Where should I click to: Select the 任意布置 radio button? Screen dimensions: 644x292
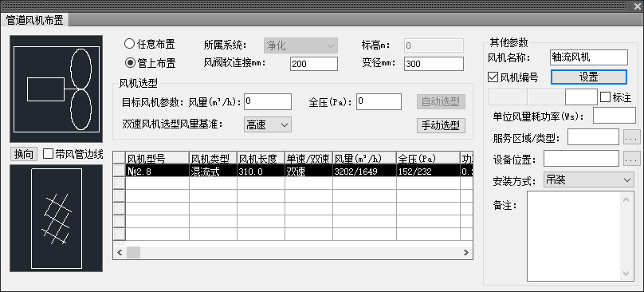pos(129,44)
